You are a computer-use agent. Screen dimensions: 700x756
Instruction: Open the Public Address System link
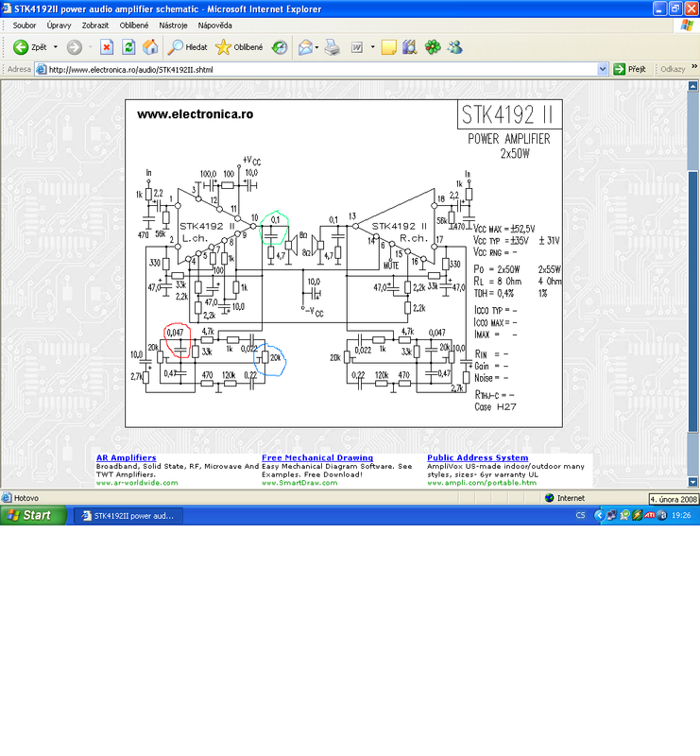pyautogui.click(x=477, y=457)
